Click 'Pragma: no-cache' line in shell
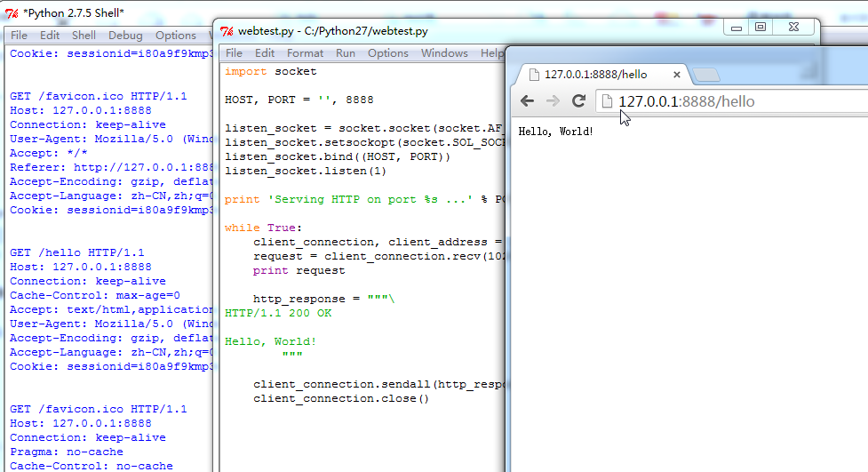Image resolution: width=868 pixels, height=472 pixels. pyautogui.click(x=67, y=452)
